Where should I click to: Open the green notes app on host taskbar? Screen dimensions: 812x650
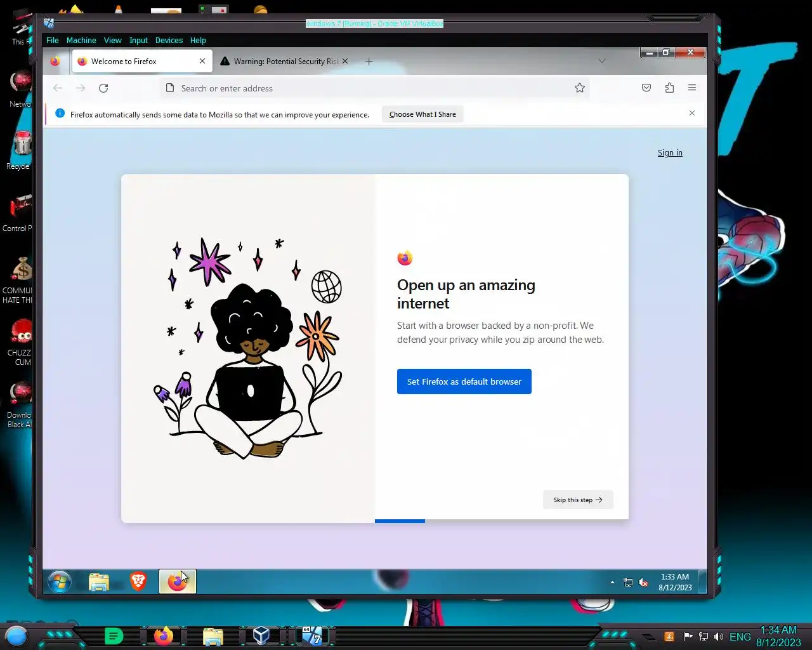pyautogui.click(x=114, y=635)
